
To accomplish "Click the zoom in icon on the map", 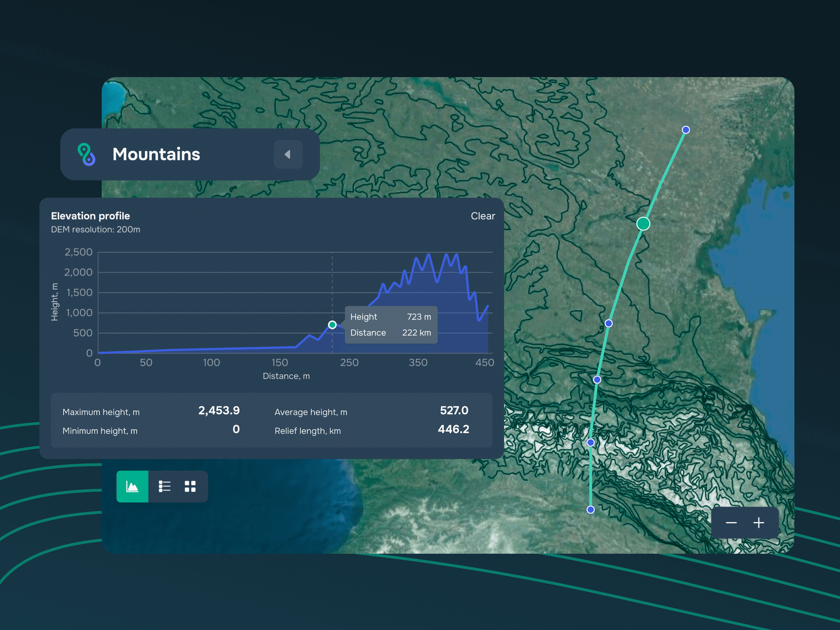I will [x=758, y=523].
